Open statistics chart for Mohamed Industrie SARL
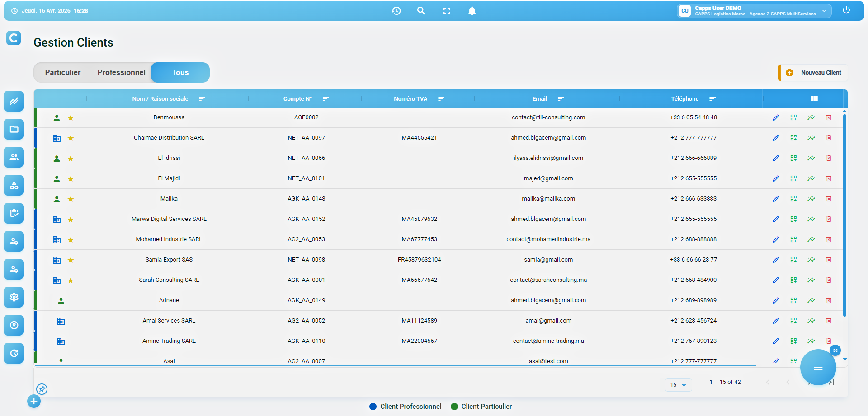868x416 pixels. click(811, 239)
